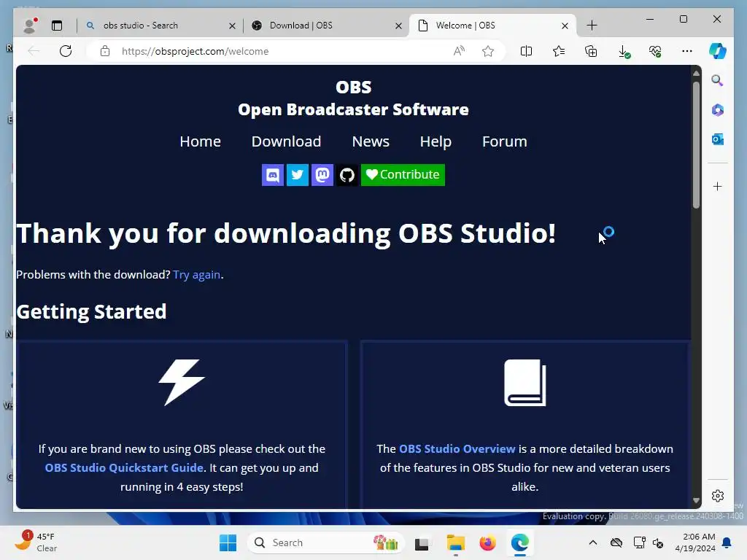Add this page to favorites star
The height and width of the screenshot is (560, 747).
(488, 51)
